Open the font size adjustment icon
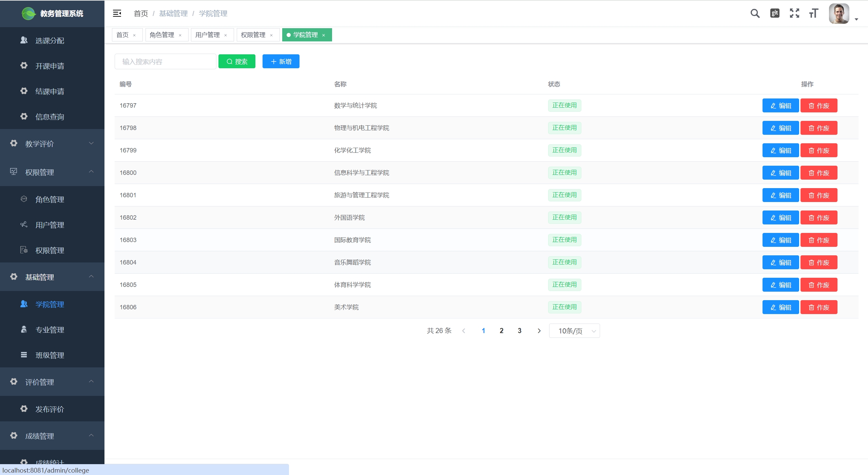The image size is (868, 475). tap(814, 13)
